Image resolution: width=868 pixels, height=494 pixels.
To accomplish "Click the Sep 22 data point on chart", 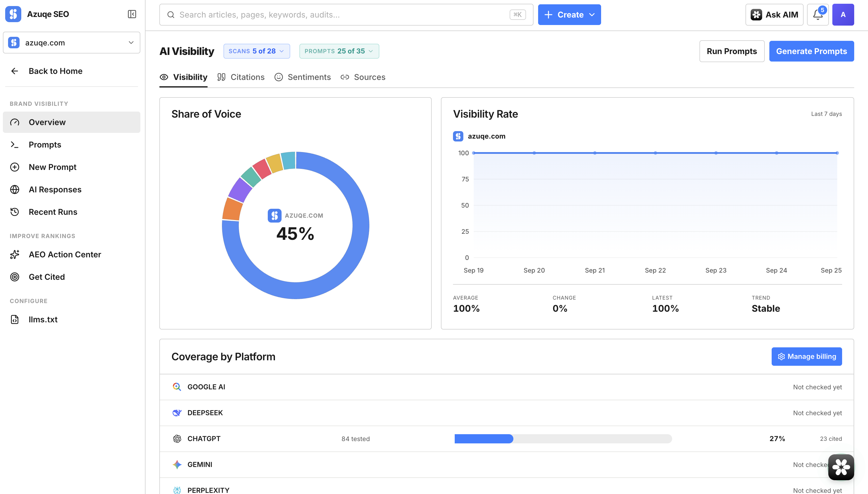I will tap(655, 153).
